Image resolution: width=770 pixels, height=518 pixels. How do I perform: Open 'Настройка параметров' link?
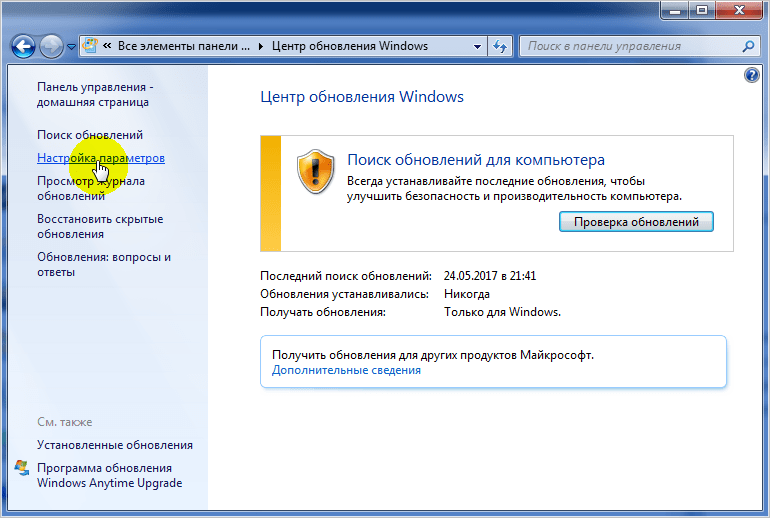[101, 158]
